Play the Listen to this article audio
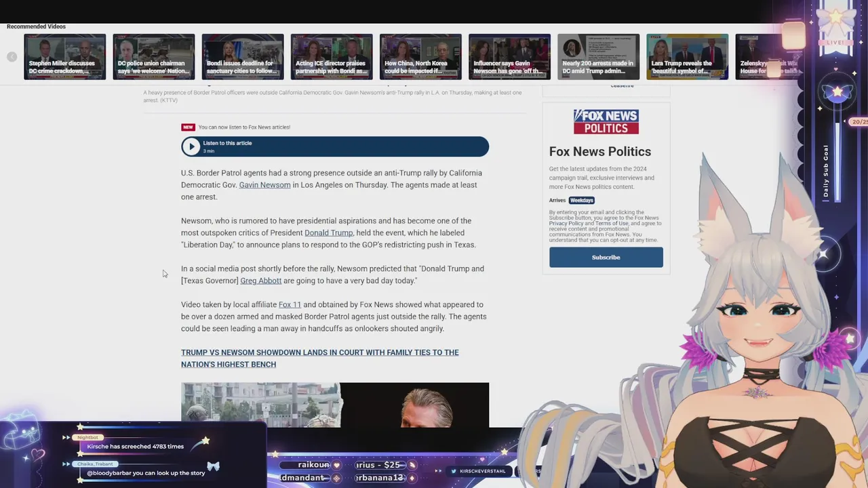This screenshot has height=488, width=868. tap(191, 146)
